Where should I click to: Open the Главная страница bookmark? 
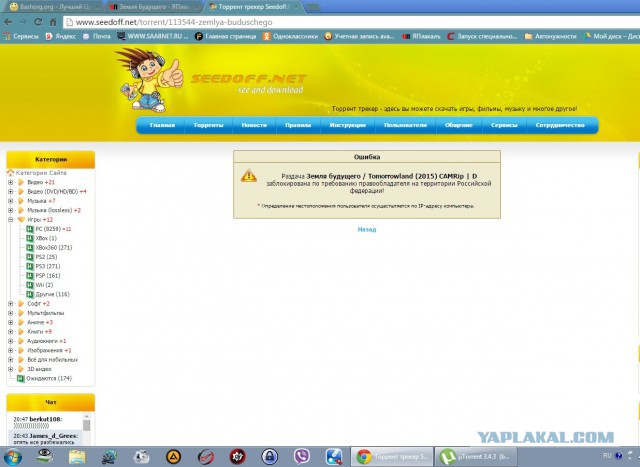pos(226,36)
